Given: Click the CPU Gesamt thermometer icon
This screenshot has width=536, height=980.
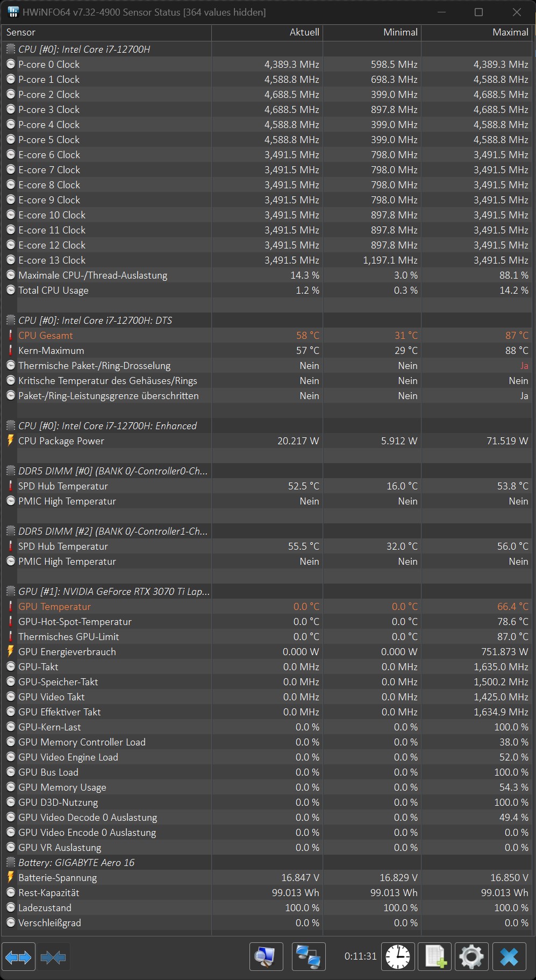Looking at the screenshot, I should 10,335.
